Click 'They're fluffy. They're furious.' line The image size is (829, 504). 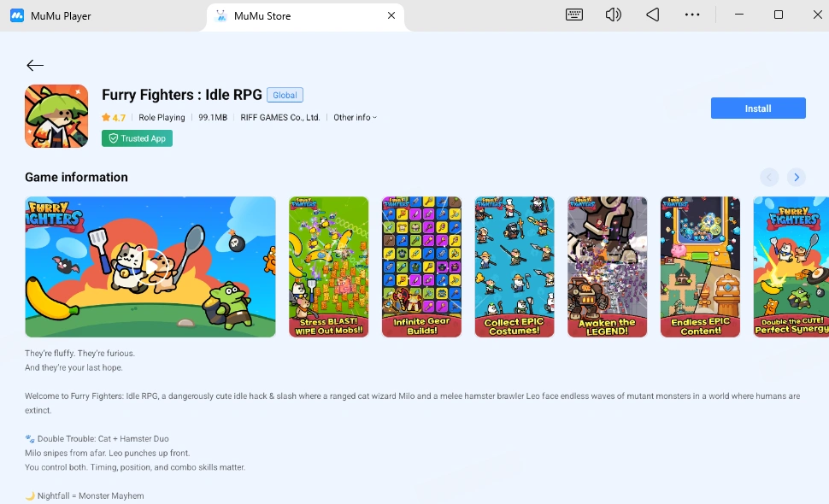pyautogui.click(x=79, y=353)
